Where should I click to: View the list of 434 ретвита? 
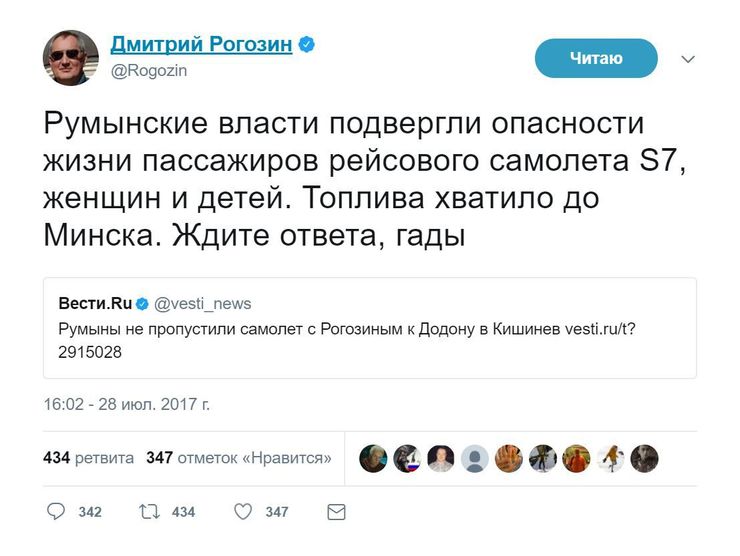[x=89, y=458]
